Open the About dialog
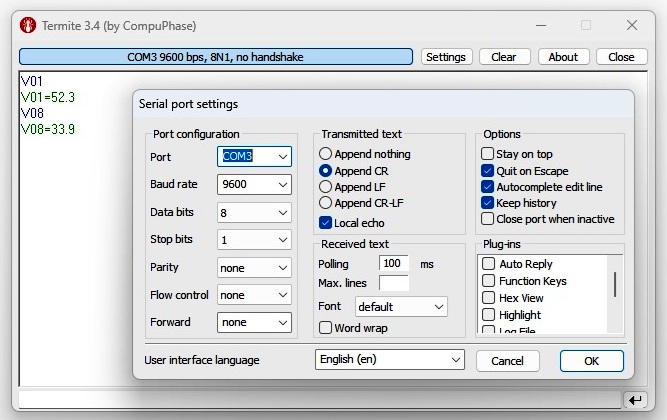Image resolution: width=667 pixels, height=420 pixels. pyautogui.click(x=563, y=57)
